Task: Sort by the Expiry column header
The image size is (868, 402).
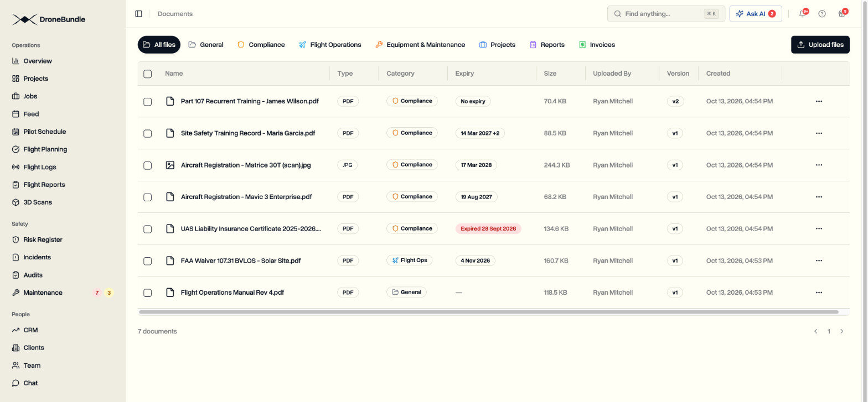Action: pyautogui.click(x=464, y=74)
